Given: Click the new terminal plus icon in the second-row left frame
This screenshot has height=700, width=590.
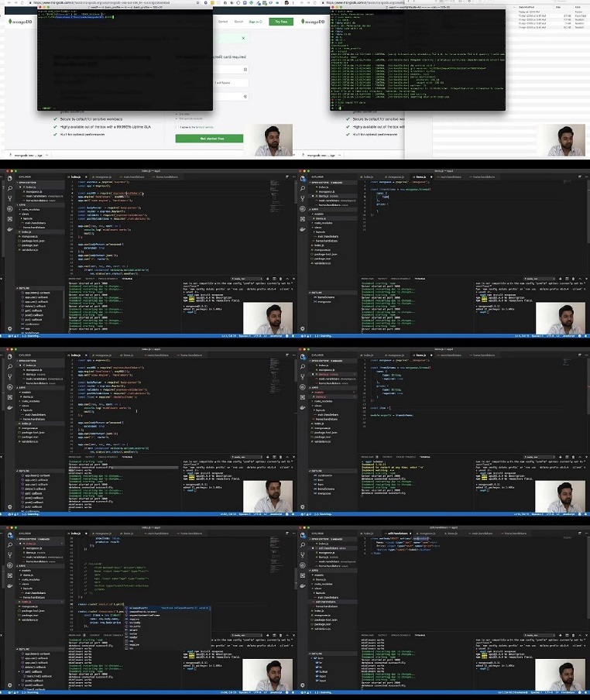Looking at the screenshot, I should 268,279.
